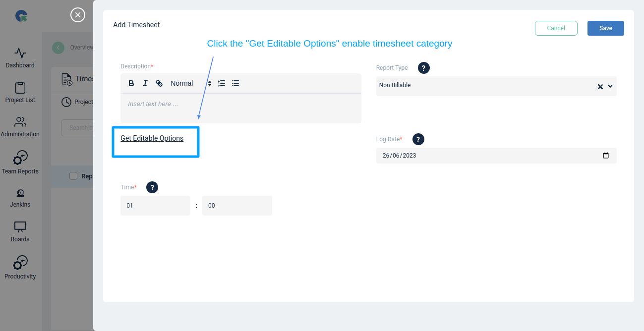Focus the hours field showing 01
This screenshot has height=331, width=644.
tap(155, 206)
